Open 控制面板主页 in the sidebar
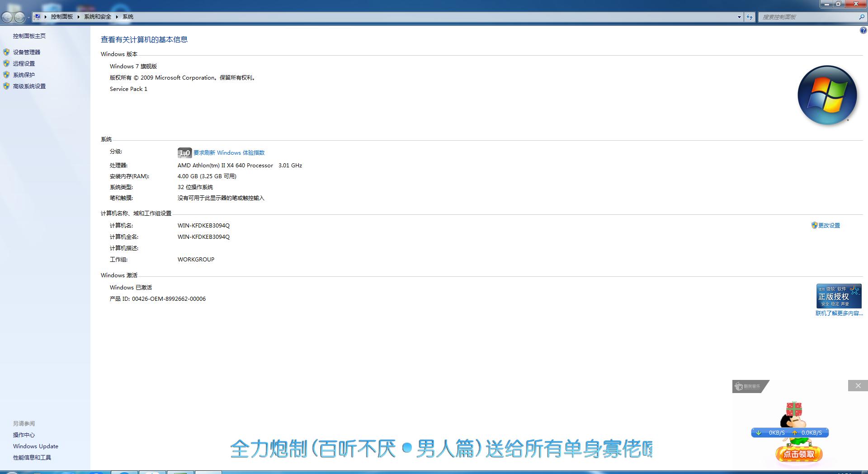The image size is (868, 474). click(x=29, y=36)
